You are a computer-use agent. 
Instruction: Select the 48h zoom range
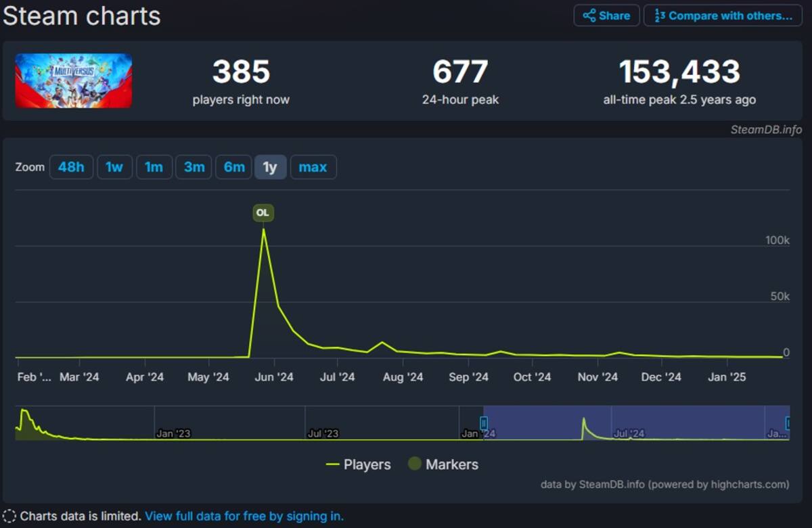[71, 167]
